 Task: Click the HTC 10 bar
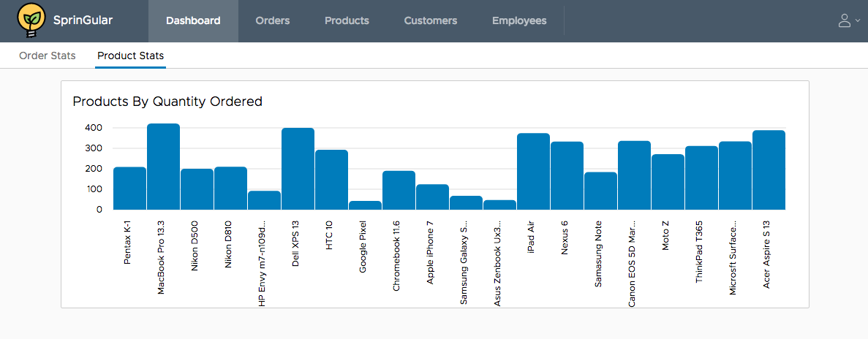[x=331, y=180]
